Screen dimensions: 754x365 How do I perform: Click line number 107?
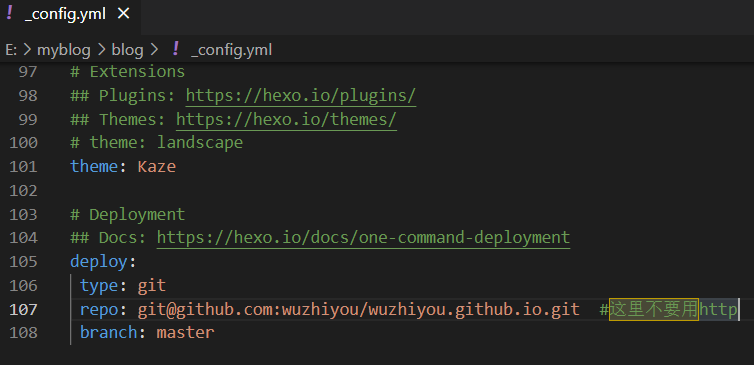23,309
